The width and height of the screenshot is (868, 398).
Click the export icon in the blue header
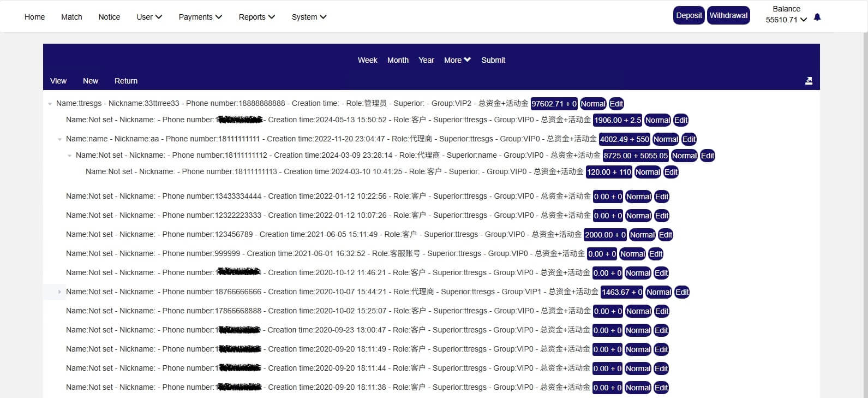pos(809,81)
